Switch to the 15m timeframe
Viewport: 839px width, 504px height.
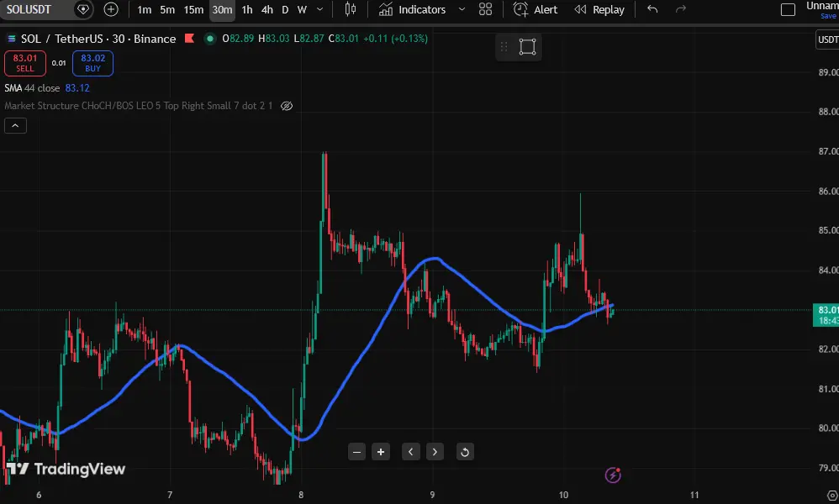pos(193,9)
